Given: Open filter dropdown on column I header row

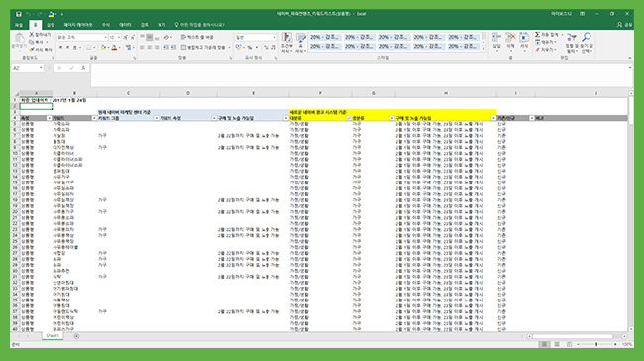Looking at the screenshot, I should tap(531, 118).
